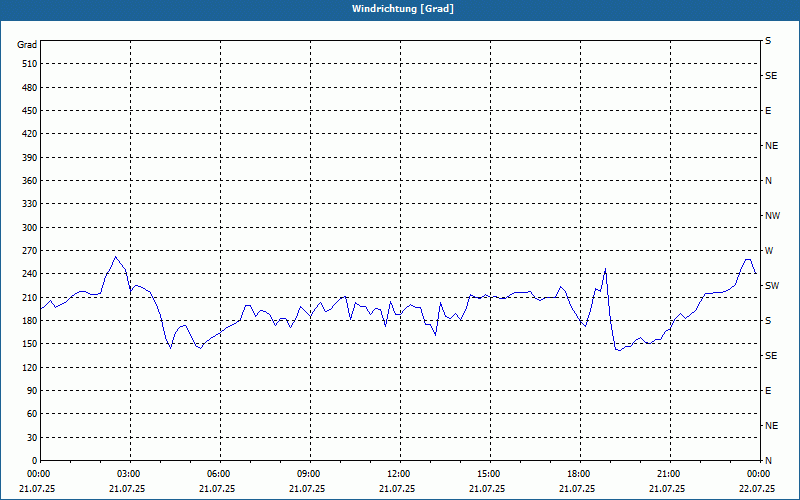Select the 90 y-axis value

click(32, 391)
